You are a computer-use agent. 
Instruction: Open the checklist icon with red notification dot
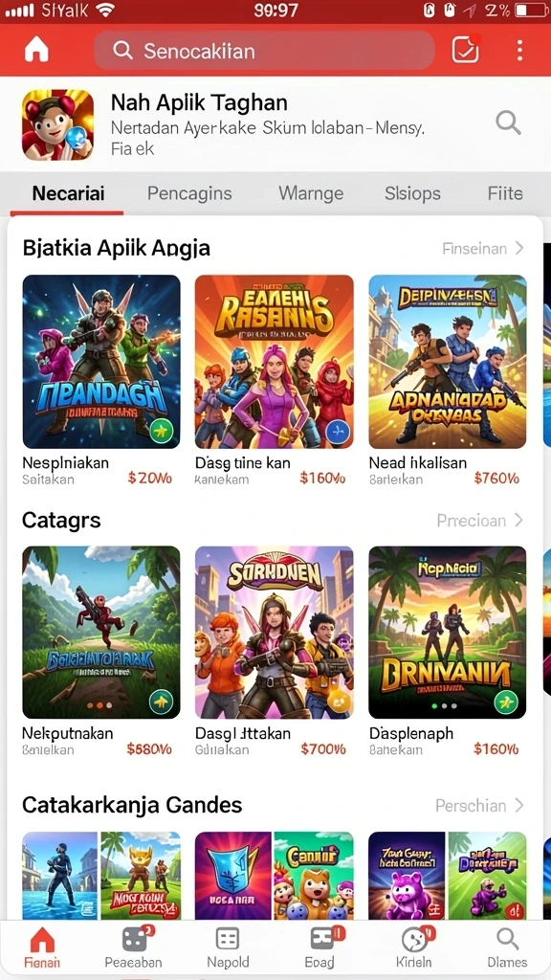(x=466, y=50)
